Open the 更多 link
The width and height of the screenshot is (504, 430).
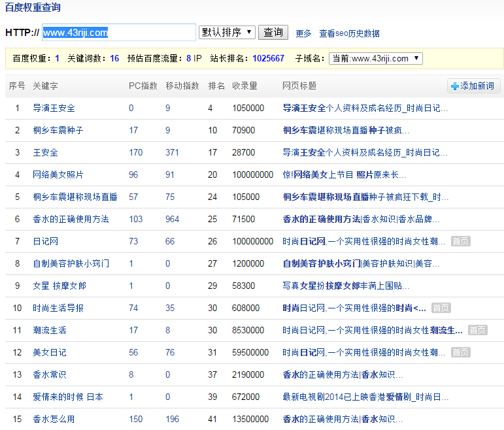coord(303,33)
